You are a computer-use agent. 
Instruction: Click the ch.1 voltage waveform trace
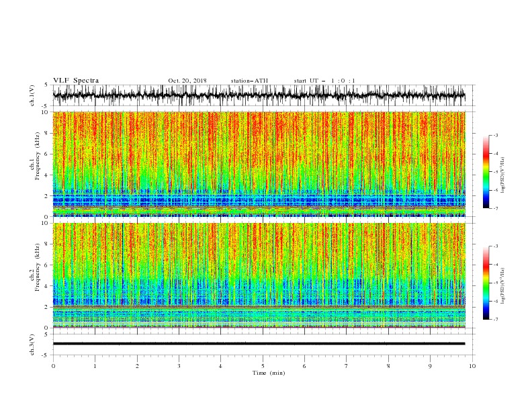(x=259, y=95)
